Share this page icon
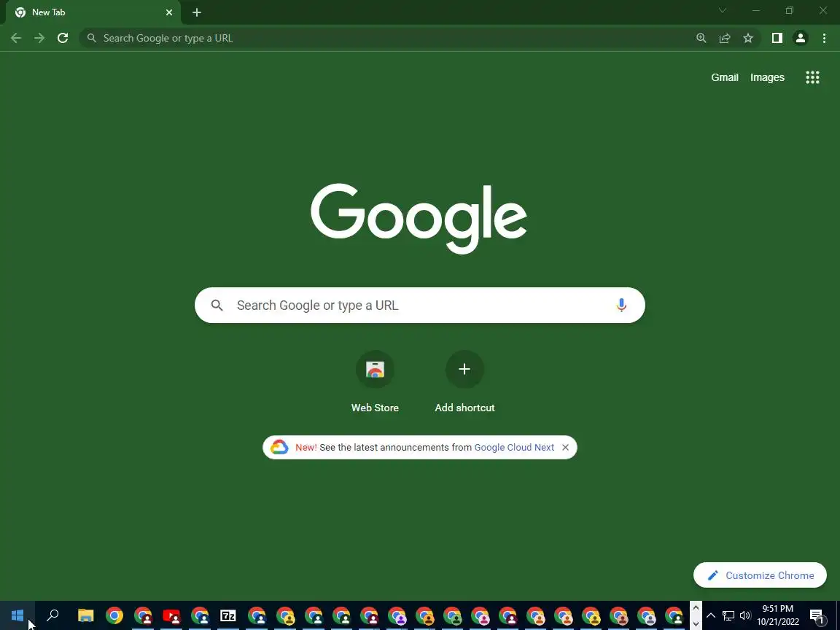 point(725,38)
